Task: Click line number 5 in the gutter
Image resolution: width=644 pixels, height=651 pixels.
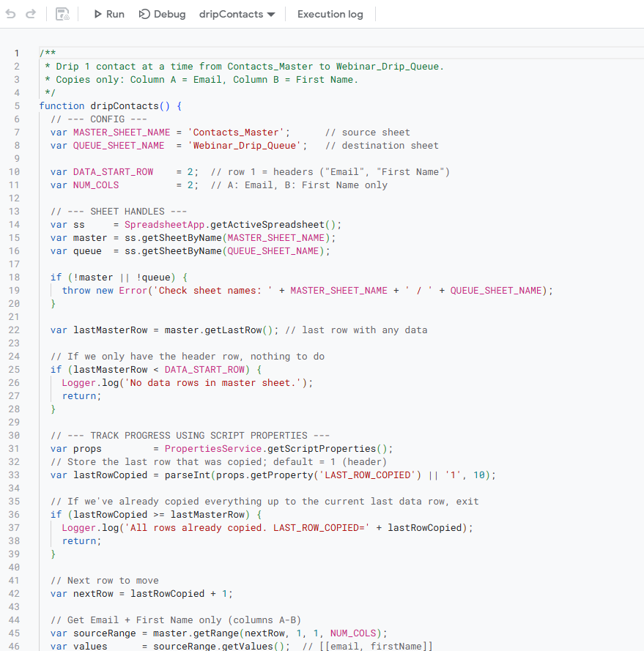Action: click(17, 105)
